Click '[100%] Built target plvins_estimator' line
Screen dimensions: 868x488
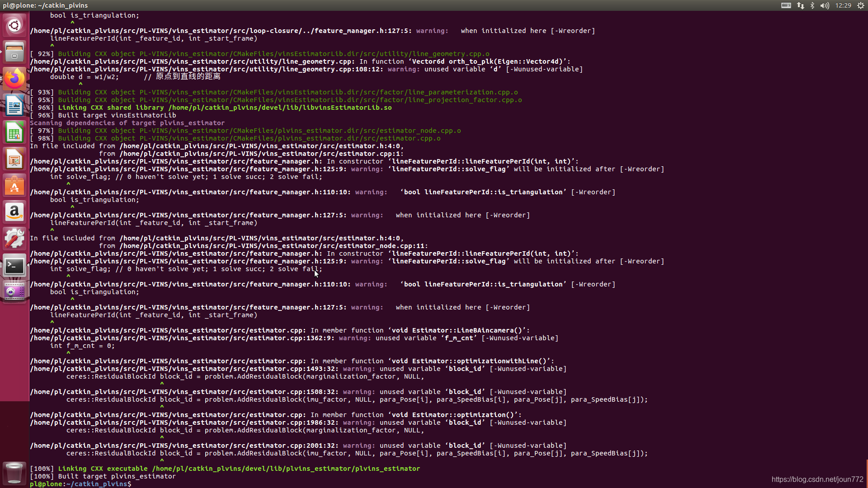coord(103,476)
